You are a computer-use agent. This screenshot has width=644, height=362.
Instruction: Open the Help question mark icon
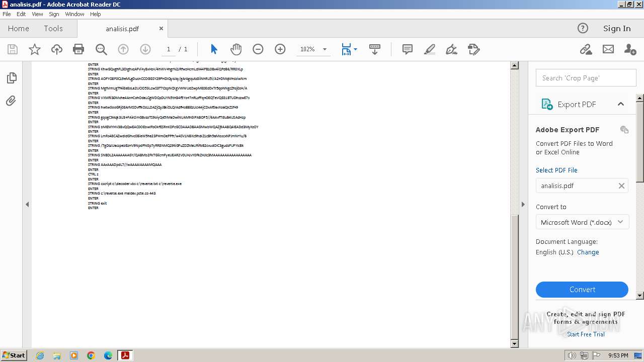pos(583,29)
